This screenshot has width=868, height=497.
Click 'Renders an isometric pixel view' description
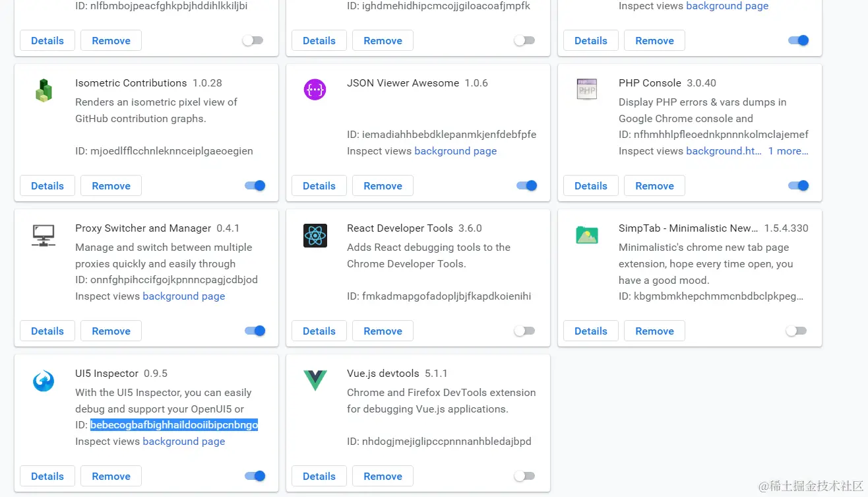click(x=156, y=110)
